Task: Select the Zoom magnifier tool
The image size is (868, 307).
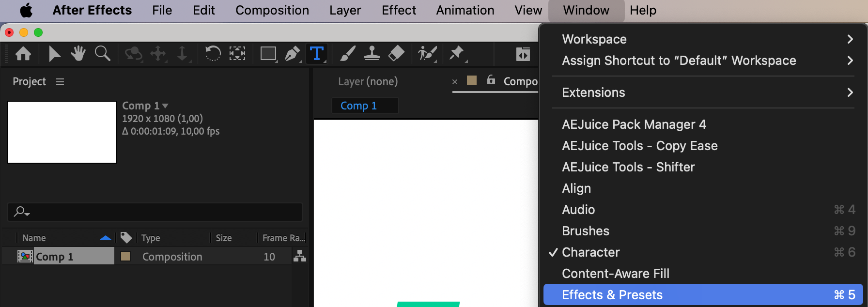Action: [103, 53]
